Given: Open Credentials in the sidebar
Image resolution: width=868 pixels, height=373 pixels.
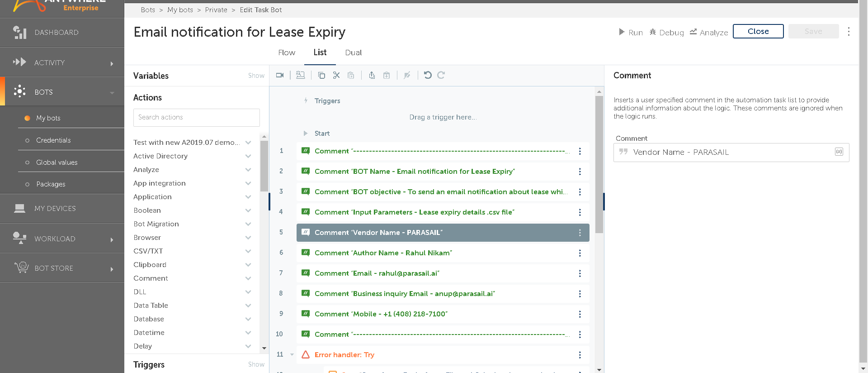Looking at the screenshot, I should [53, 140].
